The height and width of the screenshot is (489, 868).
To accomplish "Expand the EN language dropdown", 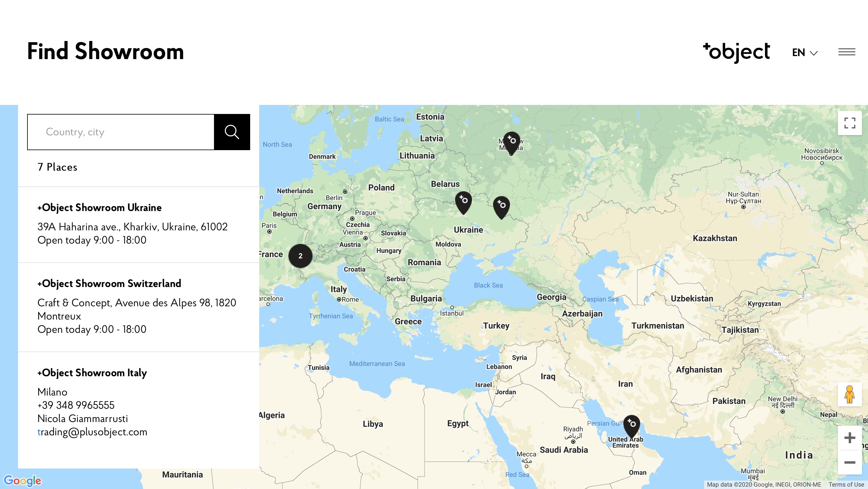I will coord(805,52).
